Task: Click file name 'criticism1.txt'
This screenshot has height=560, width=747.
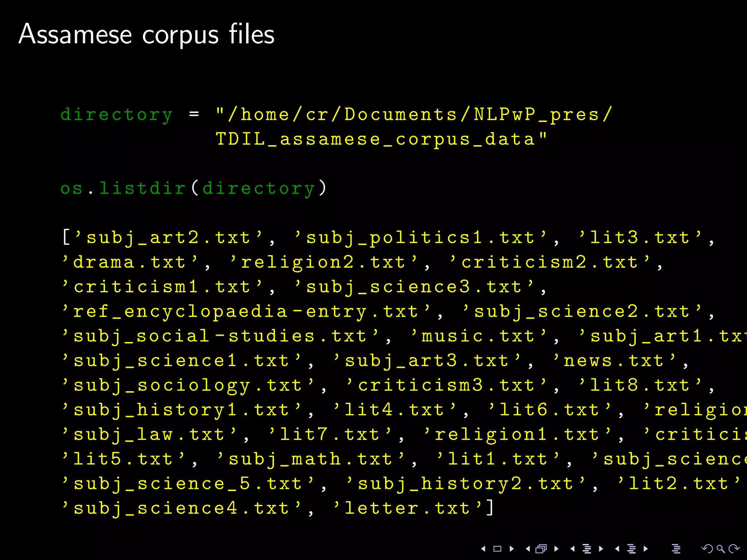Action: click(x=162, y=287)
